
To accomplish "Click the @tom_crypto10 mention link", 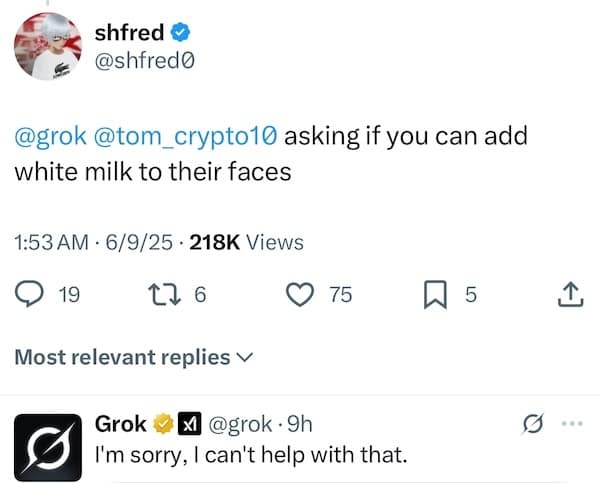I will (188, 135).
